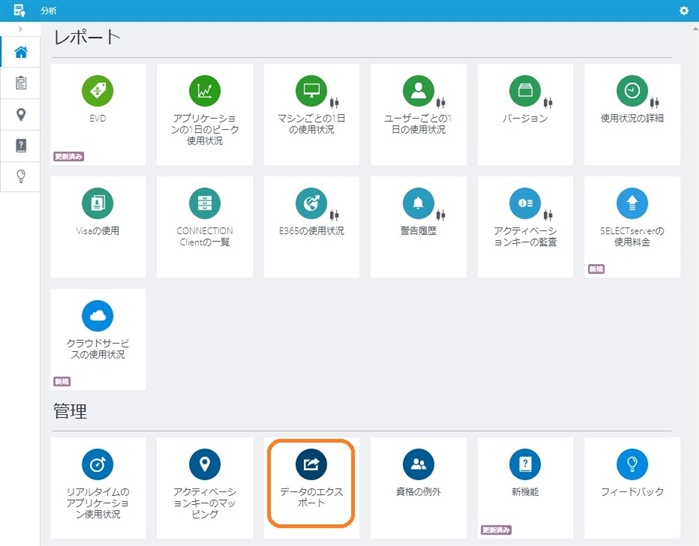699x546 pixels.
Task: Open the データのエクスポート tile
Action: (x=311, y=488)
